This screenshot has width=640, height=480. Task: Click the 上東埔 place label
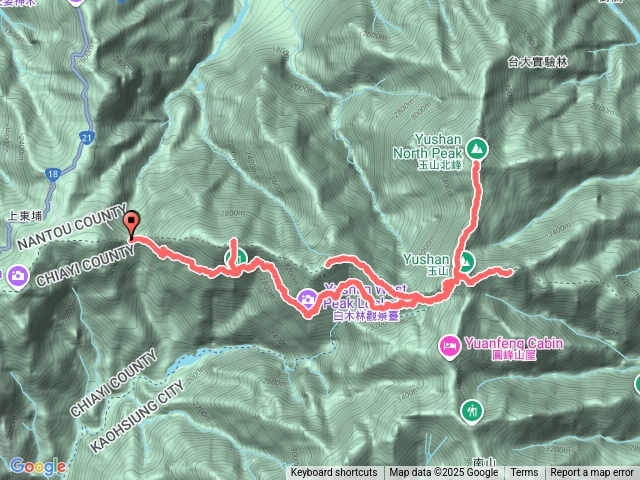(25, 216)
